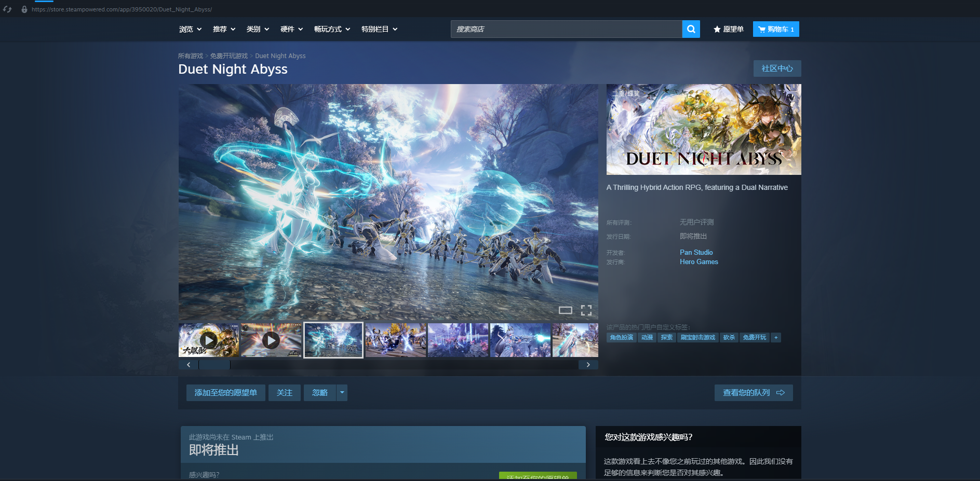Click the plus button to add a tag

point(776,338)
